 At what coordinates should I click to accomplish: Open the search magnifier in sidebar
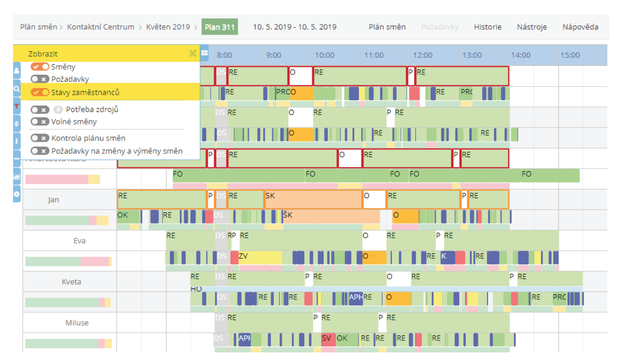(x=17, y=89)
